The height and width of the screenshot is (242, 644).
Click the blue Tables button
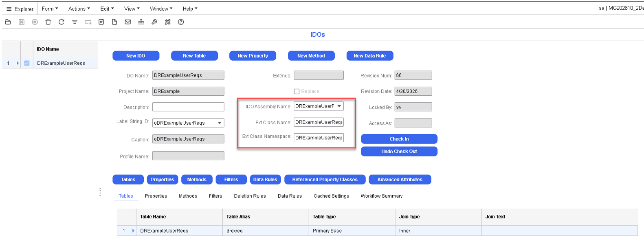pos(128,180)
